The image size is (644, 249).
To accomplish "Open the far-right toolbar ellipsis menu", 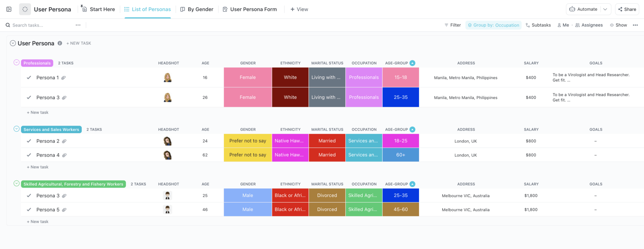I will click(635, 25).
